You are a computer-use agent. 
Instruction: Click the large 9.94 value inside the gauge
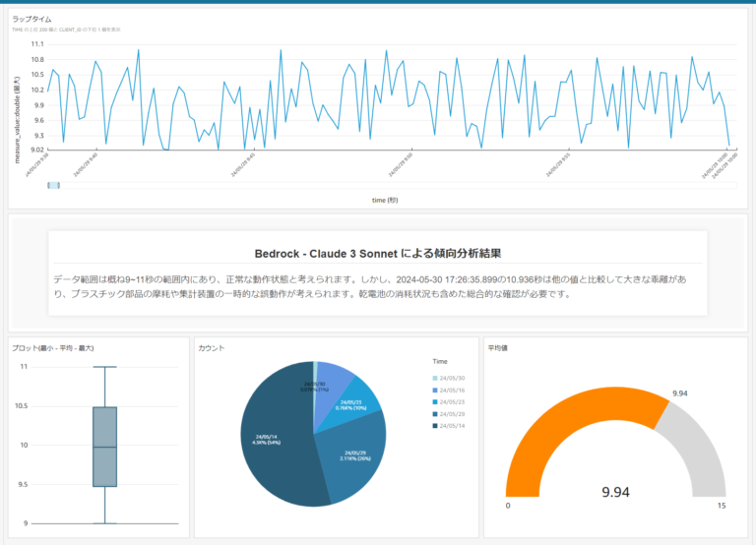tap(615, 492)
